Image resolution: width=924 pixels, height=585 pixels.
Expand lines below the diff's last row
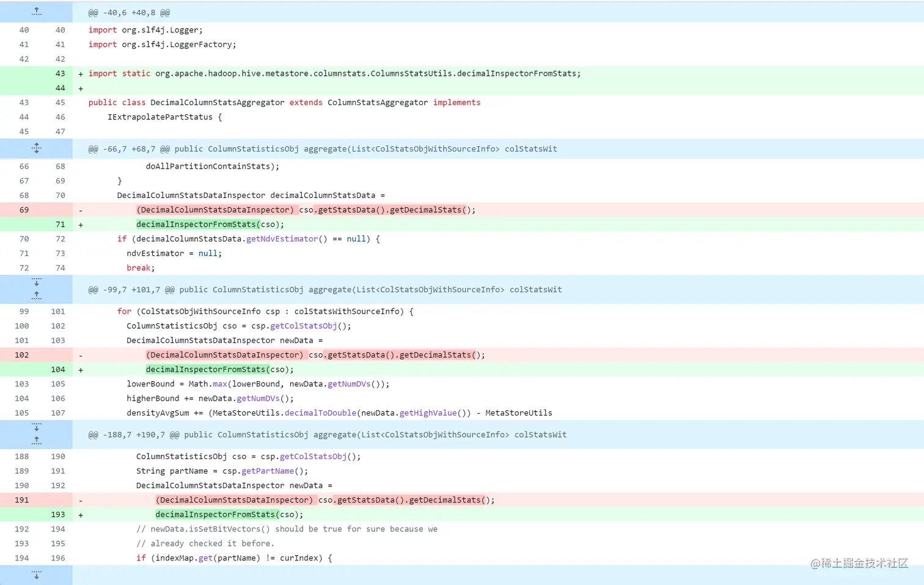click(x=37, y=575)
